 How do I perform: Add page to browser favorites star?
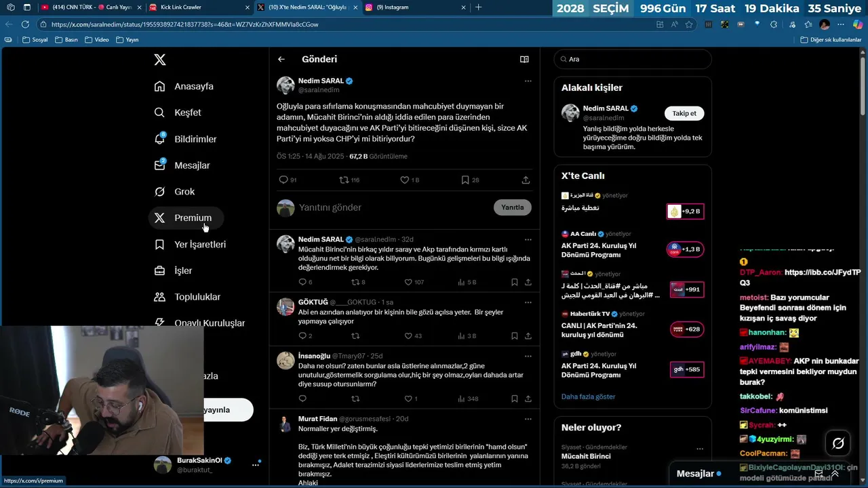689,24
